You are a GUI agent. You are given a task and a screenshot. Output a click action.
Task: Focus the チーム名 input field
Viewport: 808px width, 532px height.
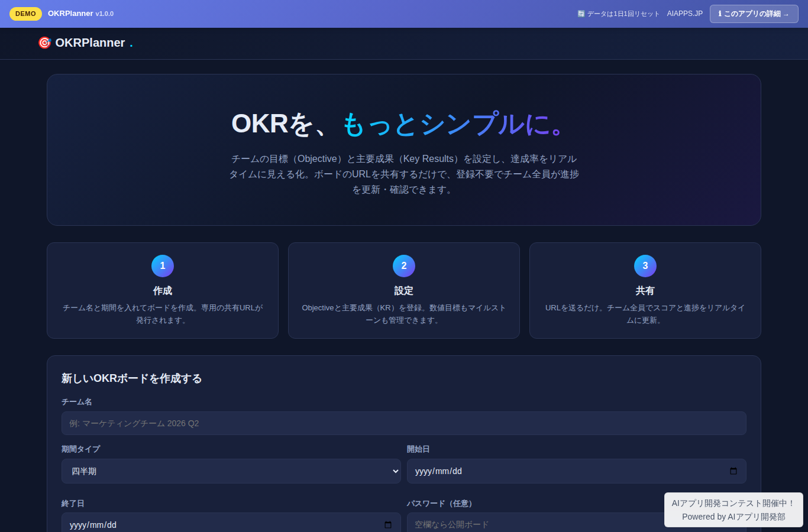[x=404, y=423]
